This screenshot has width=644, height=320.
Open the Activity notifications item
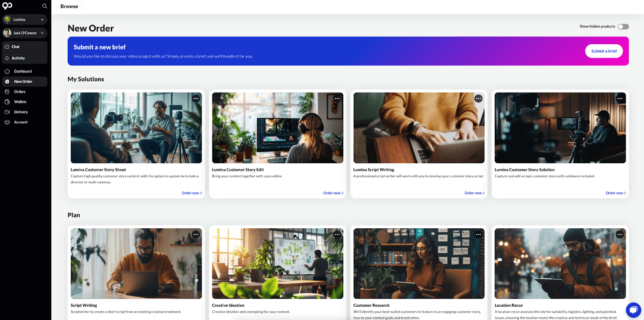pos(18,58)
